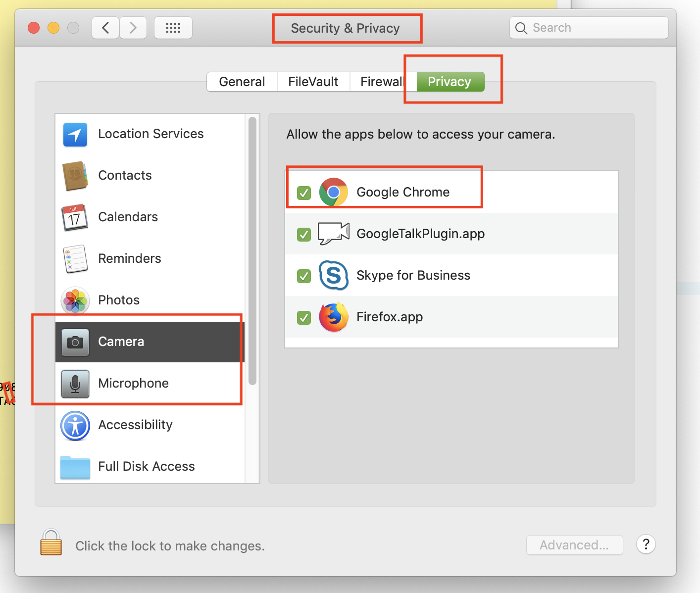
Task: Select the Firewall tab
Action: (383, 82)
